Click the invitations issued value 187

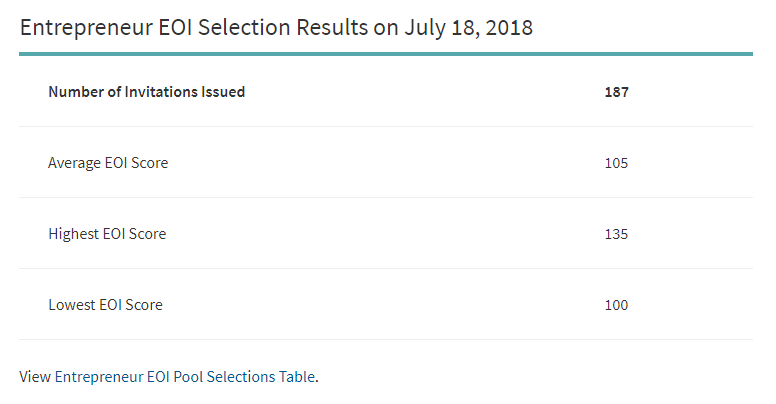pos(616,92)
